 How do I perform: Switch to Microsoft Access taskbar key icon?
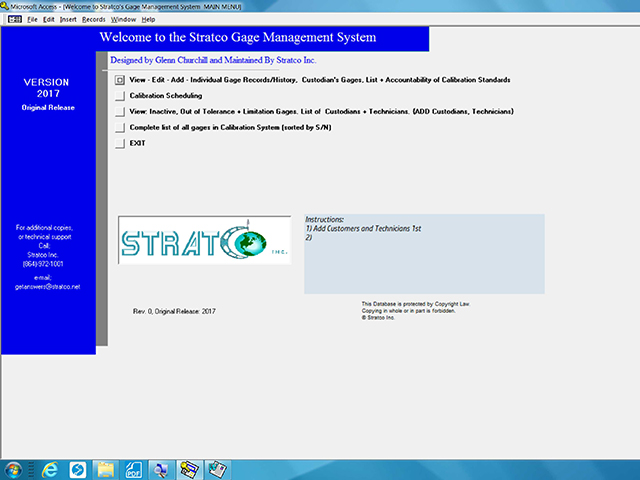pos(189,470)
